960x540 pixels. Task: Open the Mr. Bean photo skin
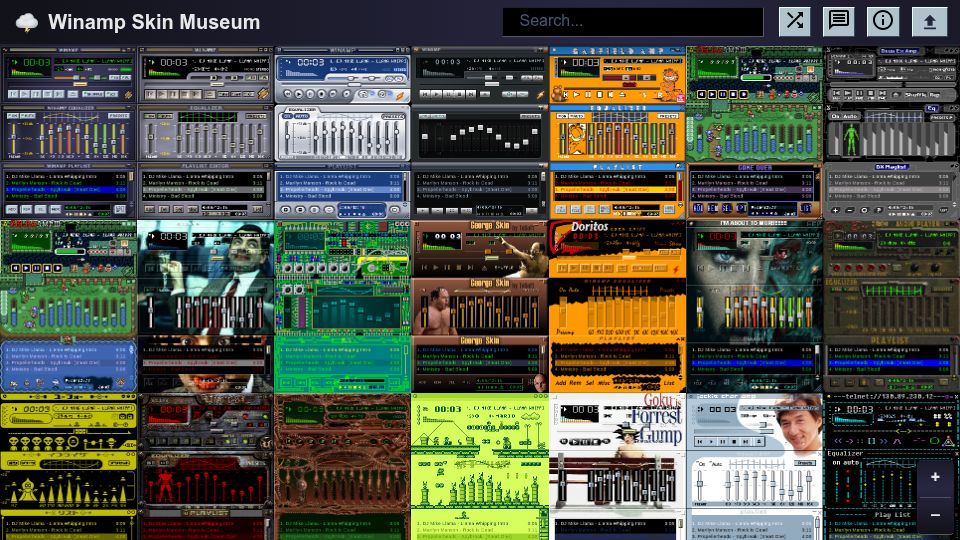pos(206,307)
